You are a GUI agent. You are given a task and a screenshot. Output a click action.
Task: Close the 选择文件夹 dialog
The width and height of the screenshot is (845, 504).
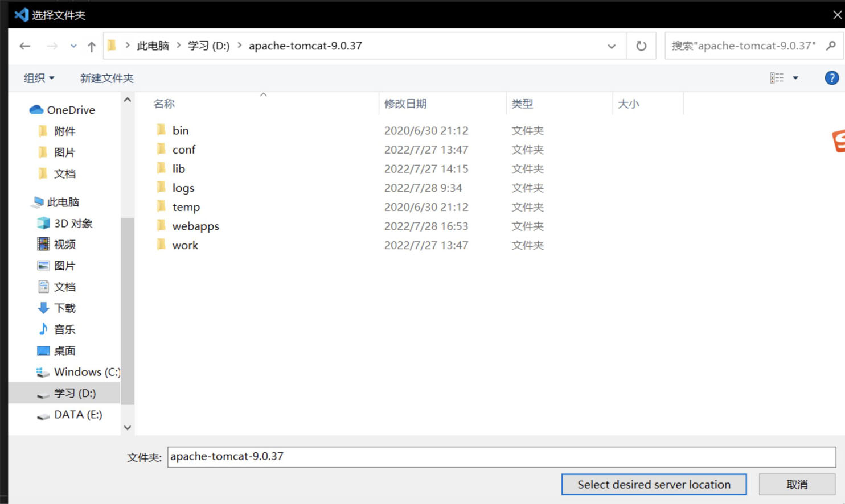[838, 15]
